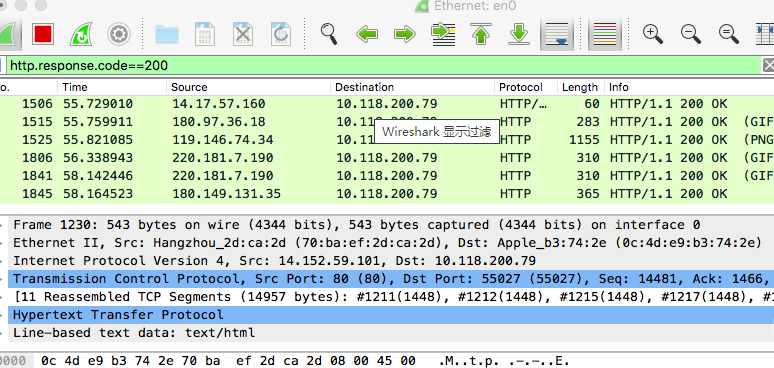The width and height of the screenshot is (774, 368).
Task: Select packet 1806 row
Action: [x=387, y=158]
